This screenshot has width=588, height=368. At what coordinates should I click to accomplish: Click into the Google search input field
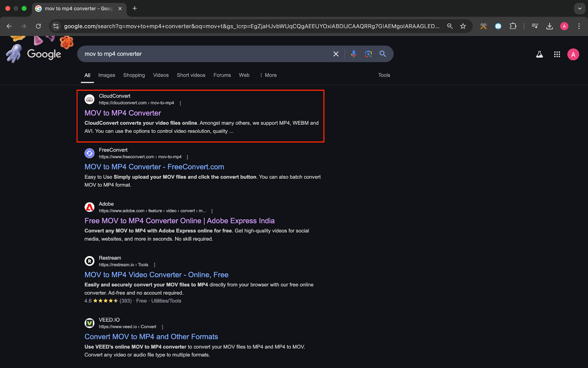(x=206, y=54)
